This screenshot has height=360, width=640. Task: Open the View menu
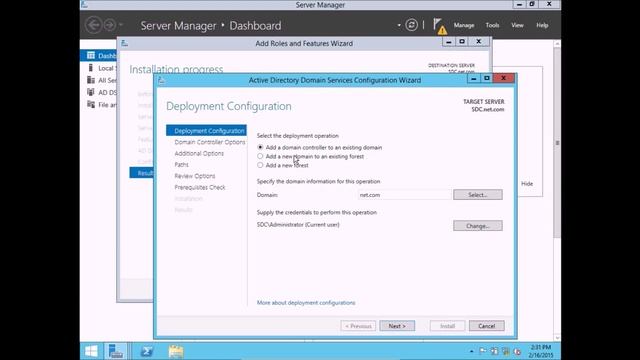517,25
